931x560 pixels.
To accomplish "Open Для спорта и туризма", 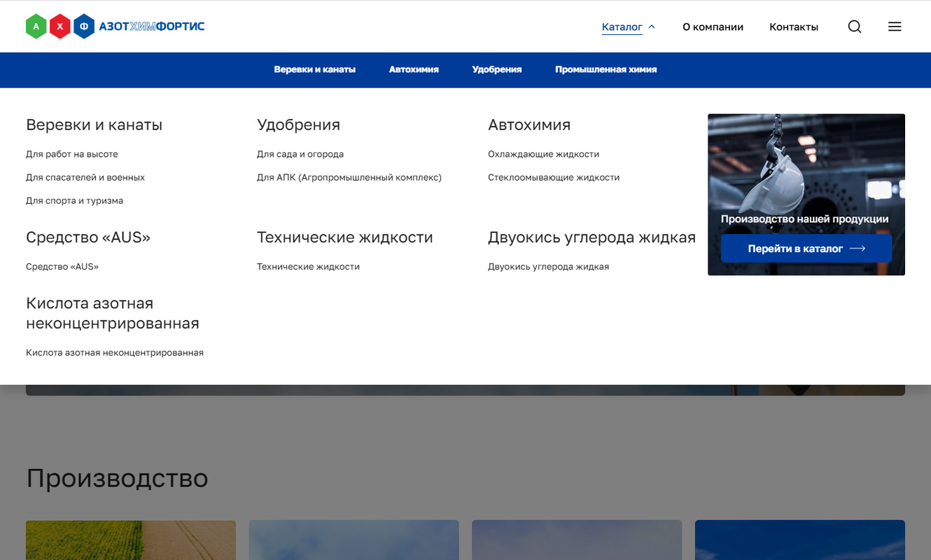I will tap(74, 200).
